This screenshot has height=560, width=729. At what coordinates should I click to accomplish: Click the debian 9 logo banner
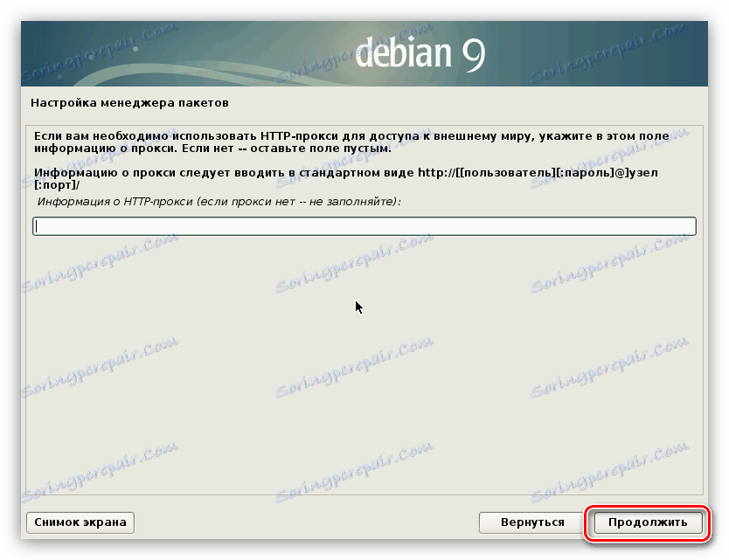tap(364, 53)
